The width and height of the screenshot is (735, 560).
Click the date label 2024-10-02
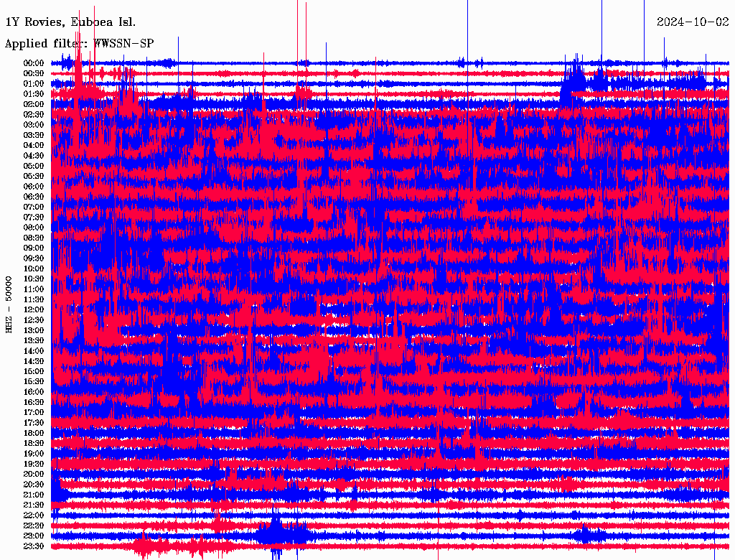(x=693, y=22)
